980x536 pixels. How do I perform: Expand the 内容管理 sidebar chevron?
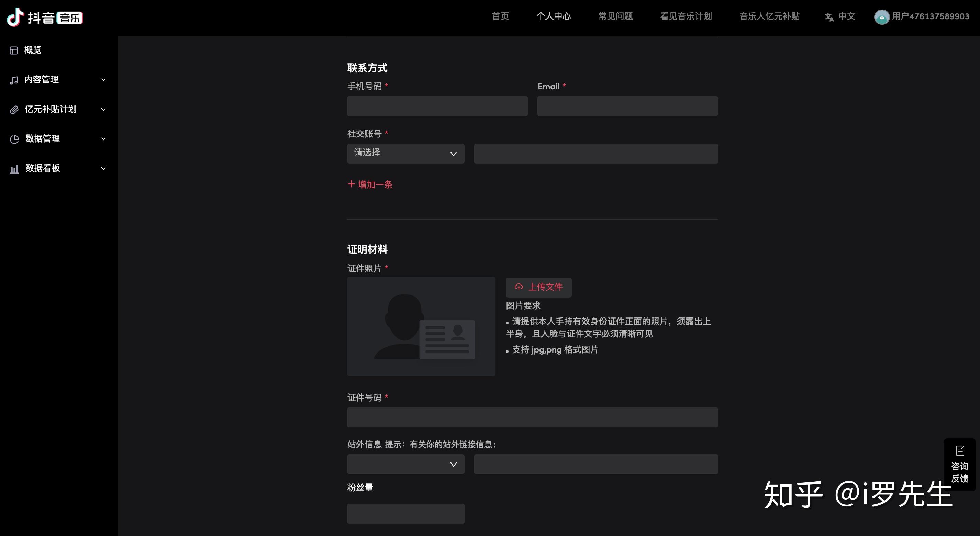(x=103, y=80)
